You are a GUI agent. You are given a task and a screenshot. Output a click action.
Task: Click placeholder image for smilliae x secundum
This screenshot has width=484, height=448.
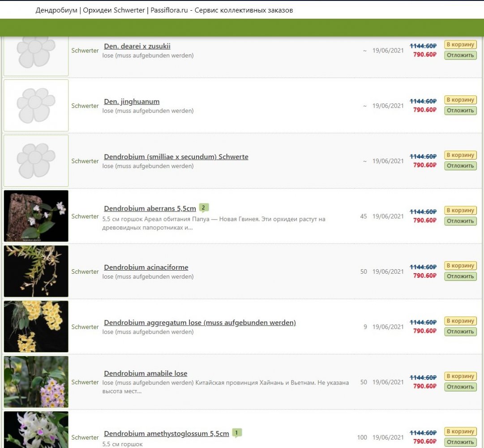pyautogui.click(x=36, y=160)
